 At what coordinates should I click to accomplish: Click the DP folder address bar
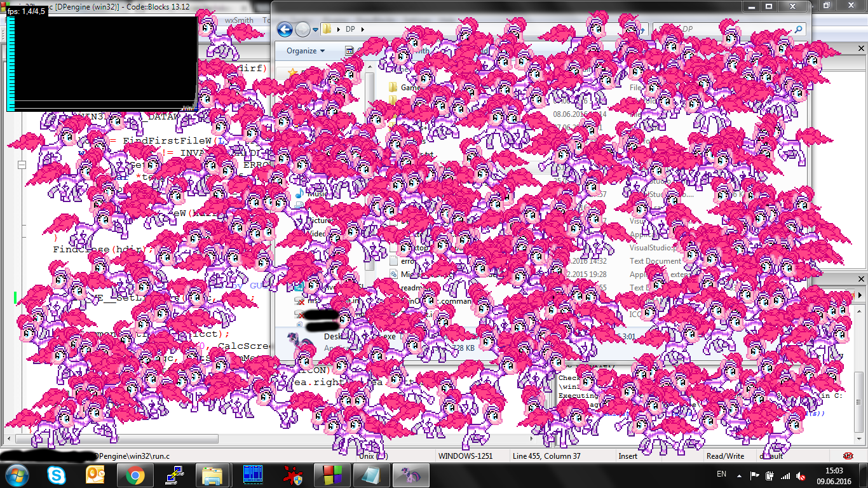(x=483, y=29)
